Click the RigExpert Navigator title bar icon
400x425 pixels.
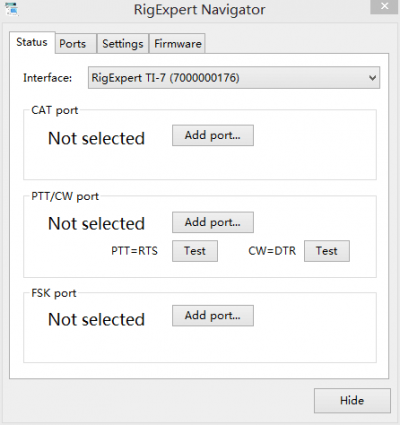(x=12, y=9)
